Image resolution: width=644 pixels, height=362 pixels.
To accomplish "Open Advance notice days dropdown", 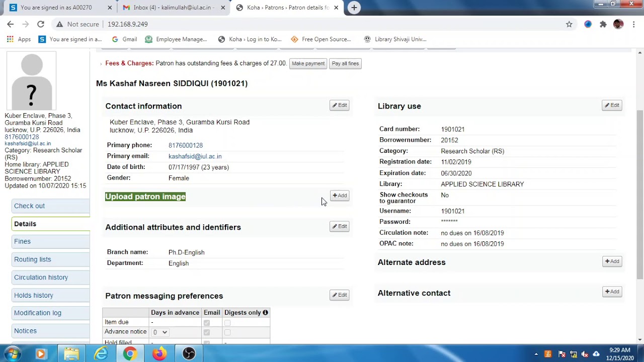I will pos(160,332).
